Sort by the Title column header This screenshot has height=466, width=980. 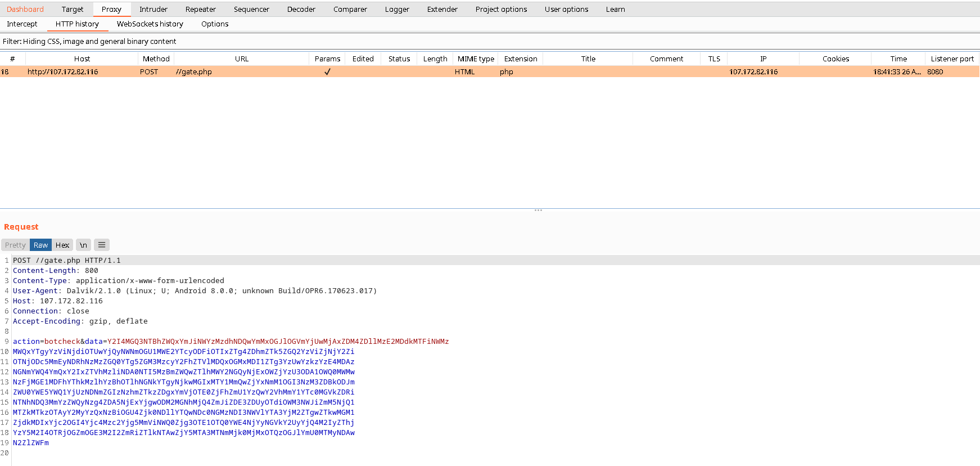pos(588,59)
